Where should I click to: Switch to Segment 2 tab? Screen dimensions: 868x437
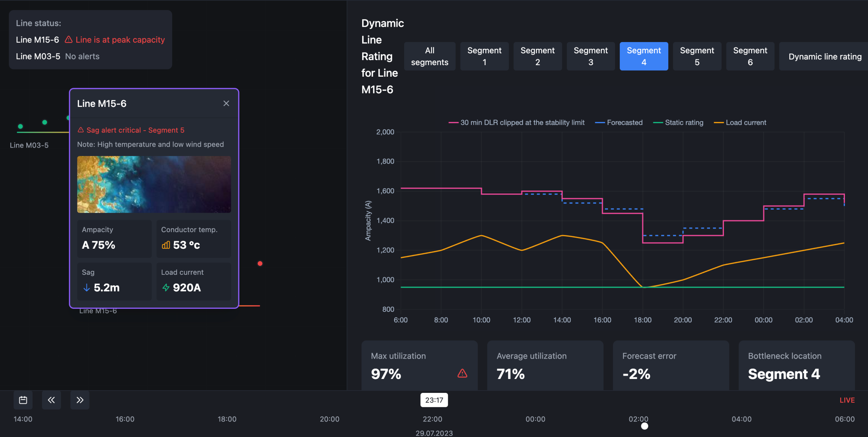pos(537,56)
